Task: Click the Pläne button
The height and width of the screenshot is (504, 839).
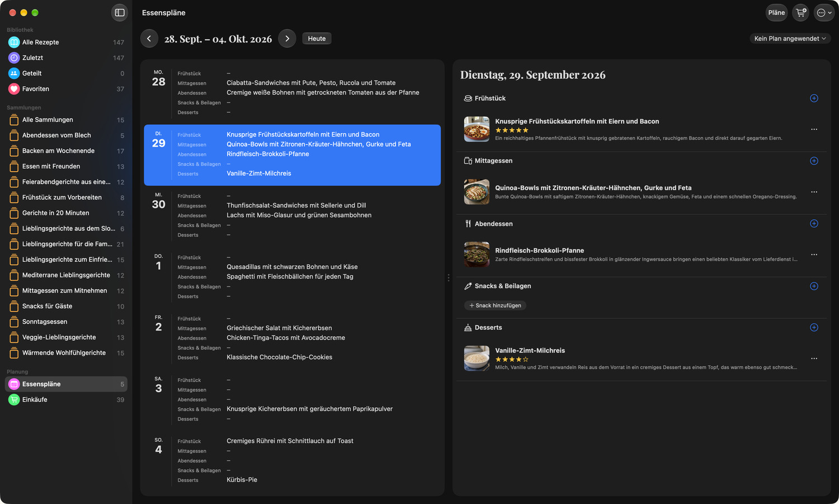Action: [x=776, y=12]
